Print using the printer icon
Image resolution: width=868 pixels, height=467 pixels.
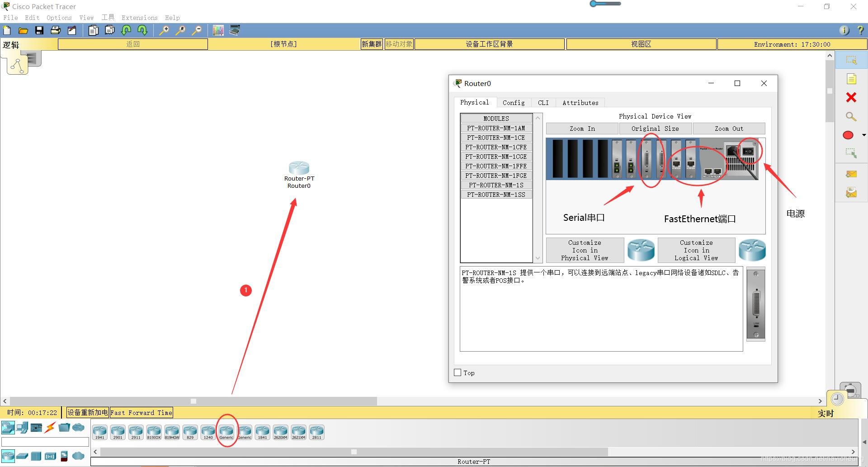click(56, 30)
